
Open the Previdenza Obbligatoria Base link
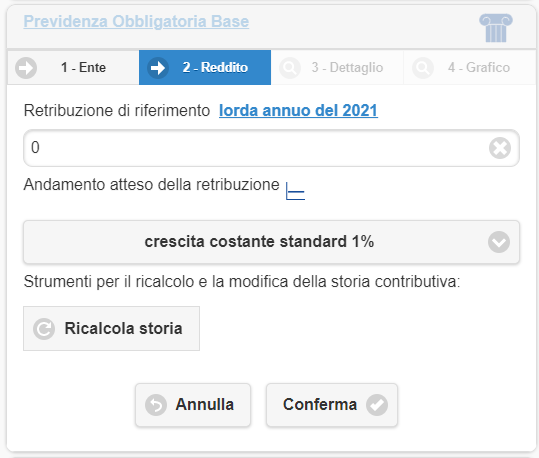point(136,22)
